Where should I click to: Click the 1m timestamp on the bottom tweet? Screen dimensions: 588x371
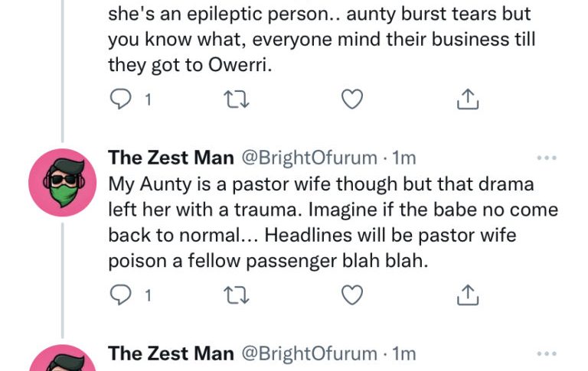(403, 353)
